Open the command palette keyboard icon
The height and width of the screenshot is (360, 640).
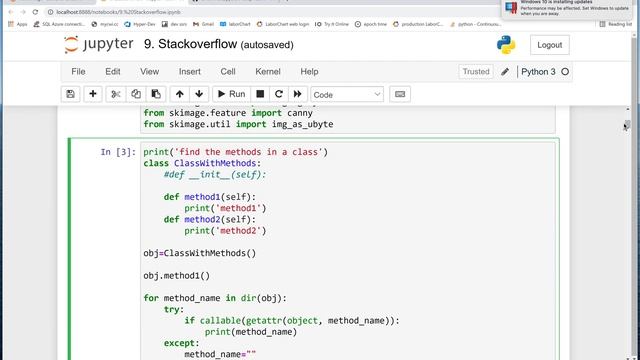pos(400,94)
